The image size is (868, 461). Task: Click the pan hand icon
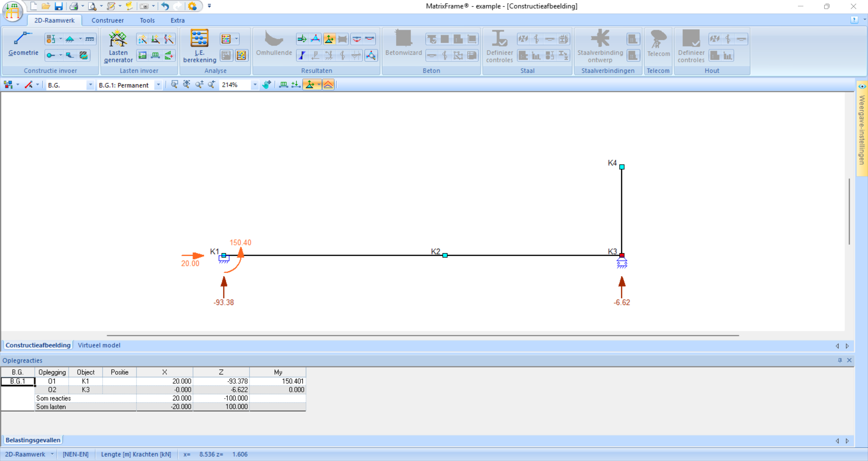[267, 85]
